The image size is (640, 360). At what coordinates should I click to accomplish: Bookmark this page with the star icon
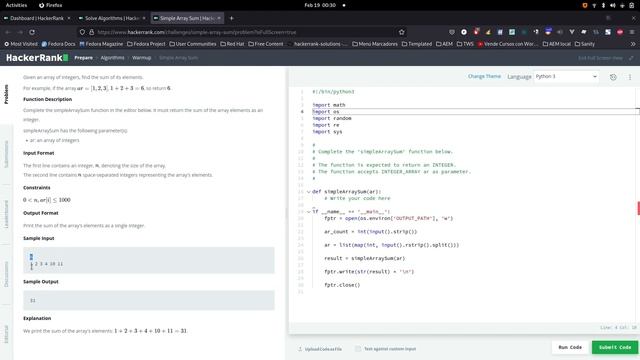[x=401, y=32]
